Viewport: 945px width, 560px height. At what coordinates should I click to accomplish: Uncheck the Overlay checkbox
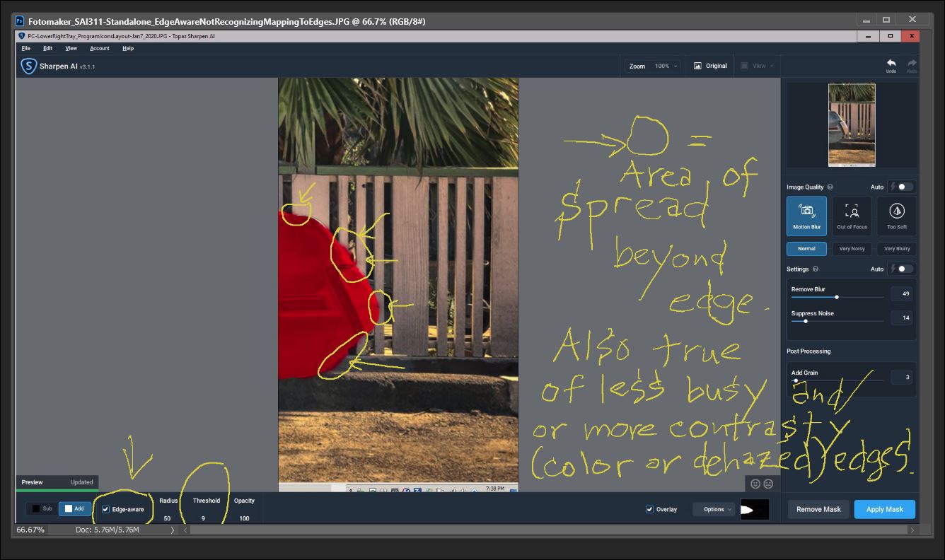tap(649, 509)
